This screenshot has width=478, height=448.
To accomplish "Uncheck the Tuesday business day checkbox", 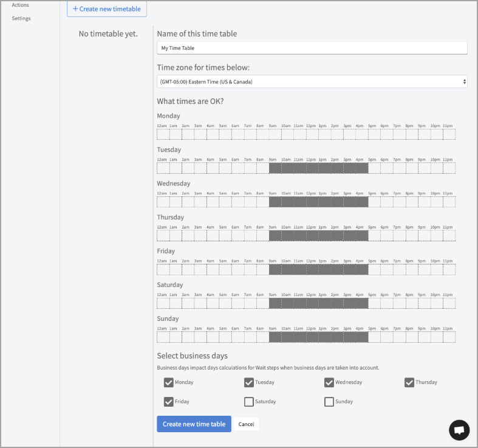I will click(249, 382).
